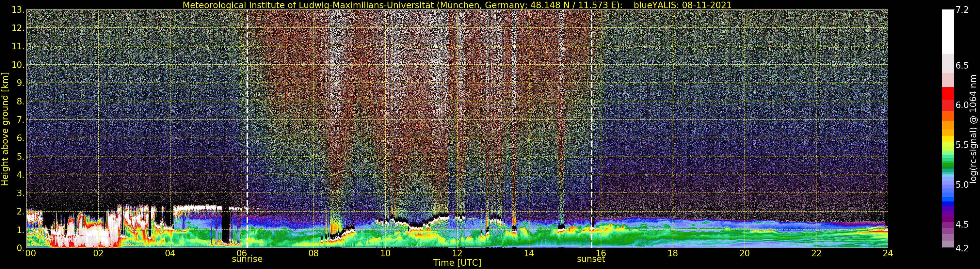Select the red band on the colorbar
Viewport: 980px width, 269px height.
(x=948, y=95)
